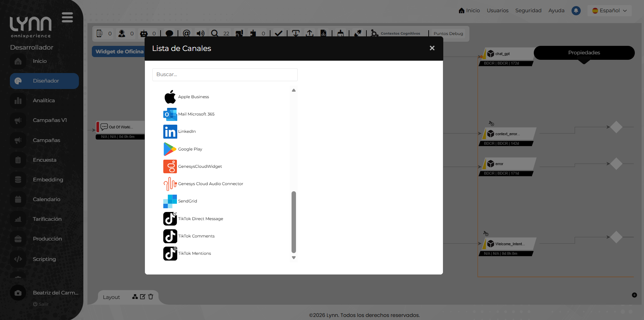The height and width of the screenshot is (320, 644).
Task: Click the Usuarios top navigation link
Action: 497,11
